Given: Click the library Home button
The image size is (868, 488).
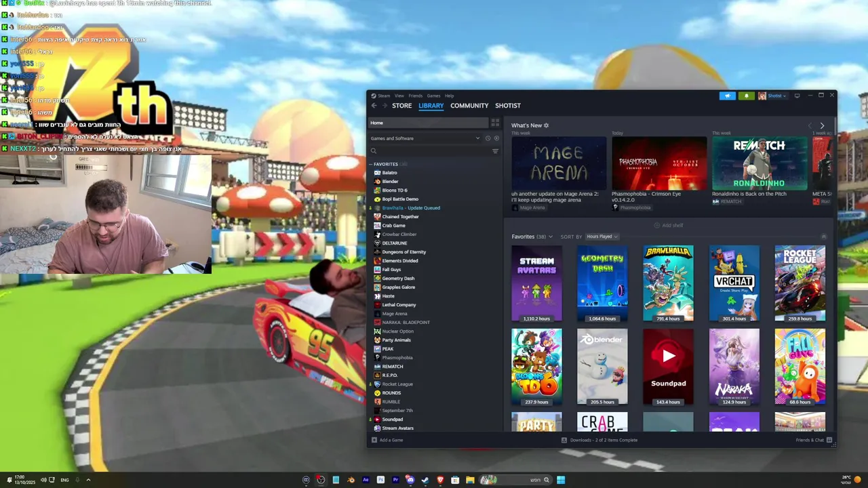Looking at the screenshot, I should pyautogui.click(x=429, y=123).
